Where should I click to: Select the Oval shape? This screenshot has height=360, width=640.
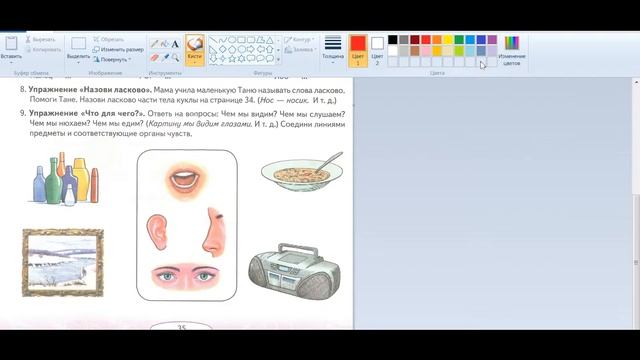point(232,40)
